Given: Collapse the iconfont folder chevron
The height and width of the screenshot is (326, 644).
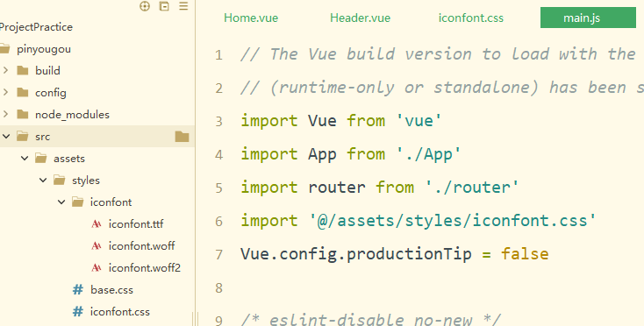Looking at the screenshot, I should click(x=61, y=202).
